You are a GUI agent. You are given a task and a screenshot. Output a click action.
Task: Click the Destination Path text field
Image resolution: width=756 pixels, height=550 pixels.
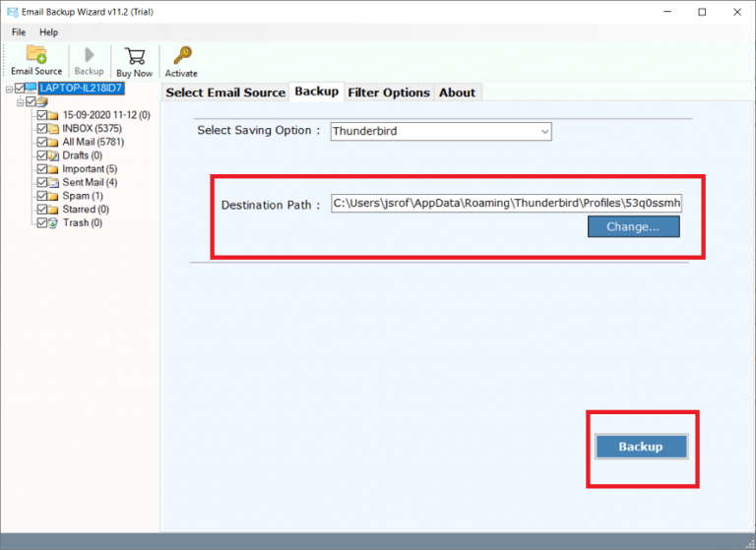pos(506,203)
